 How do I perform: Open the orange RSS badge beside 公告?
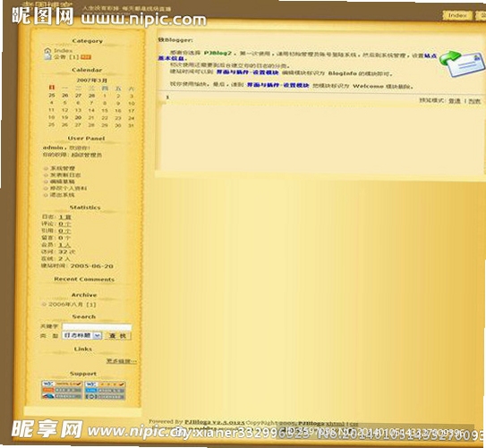(x=86, y=57)
